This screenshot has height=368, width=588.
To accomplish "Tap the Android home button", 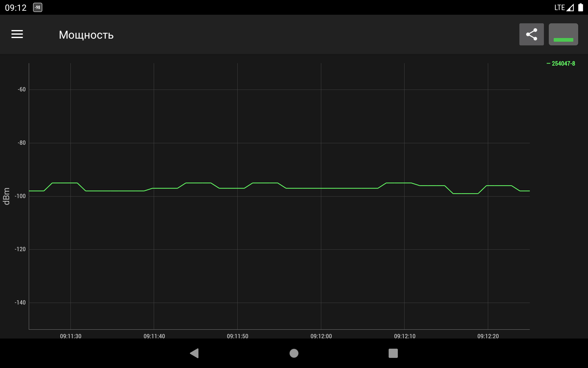I will pyautogui.click(x=294, y=353).
